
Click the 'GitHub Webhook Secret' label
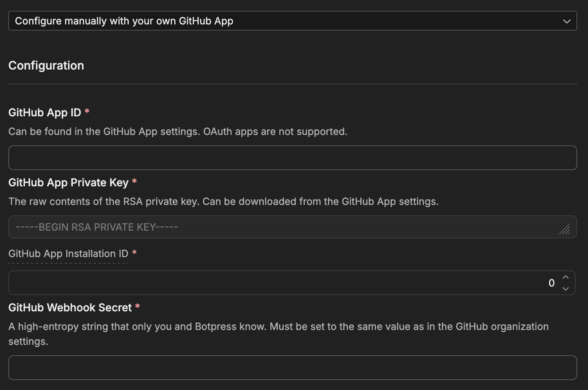[x=70, y=308]
